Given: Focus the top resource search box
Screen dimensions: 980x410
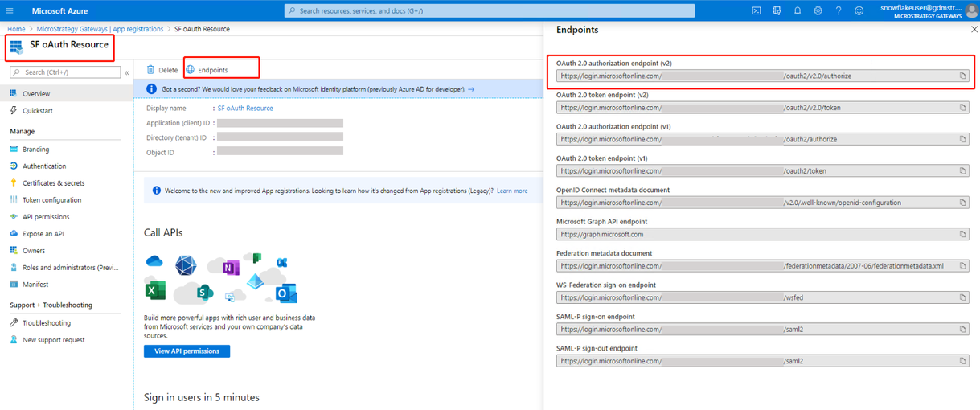Looking at the screenshot, I should 490,11.
